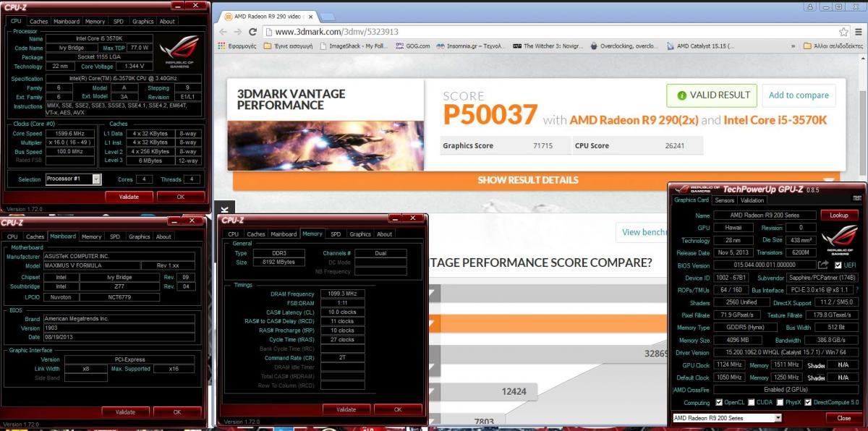Toggle the PhysX checkbox in GPU-Z
Viewport: 868px width, 431px height.
(x=779, y=402)
